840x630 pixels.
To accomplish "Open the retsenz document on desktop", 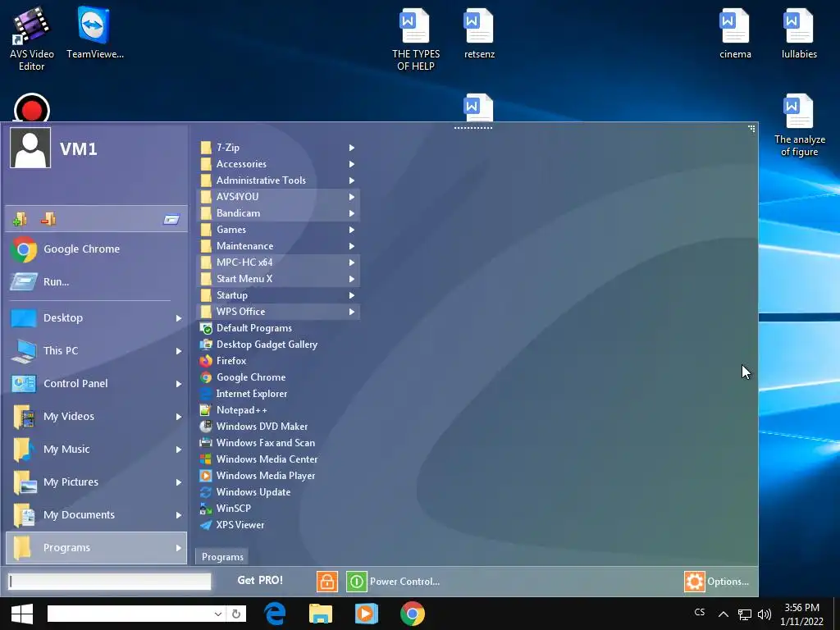I will pyautogui.click(x=479, y=32).
